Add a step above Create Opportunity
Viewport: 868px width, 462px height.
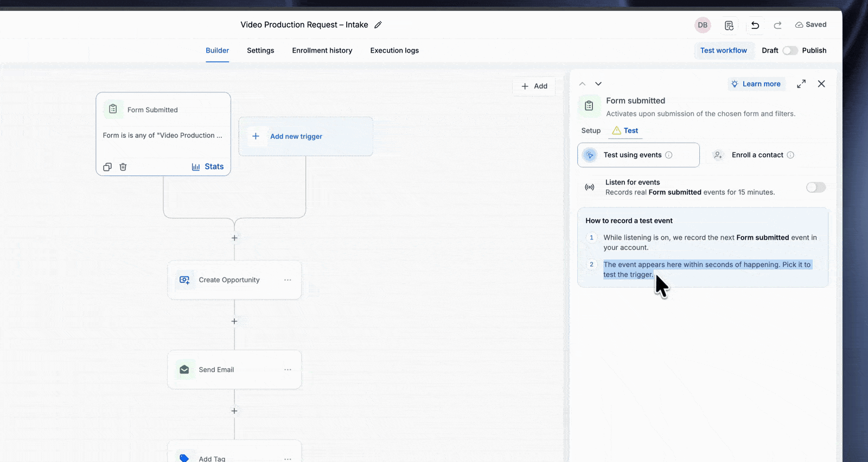[x=234, y=238]
